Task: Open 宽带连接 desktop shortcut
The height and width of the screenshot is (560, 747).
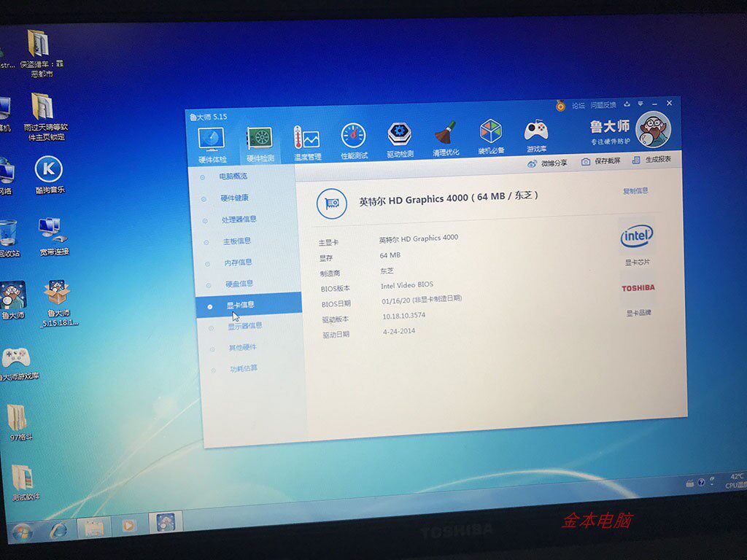Action: tap(53, 236)
